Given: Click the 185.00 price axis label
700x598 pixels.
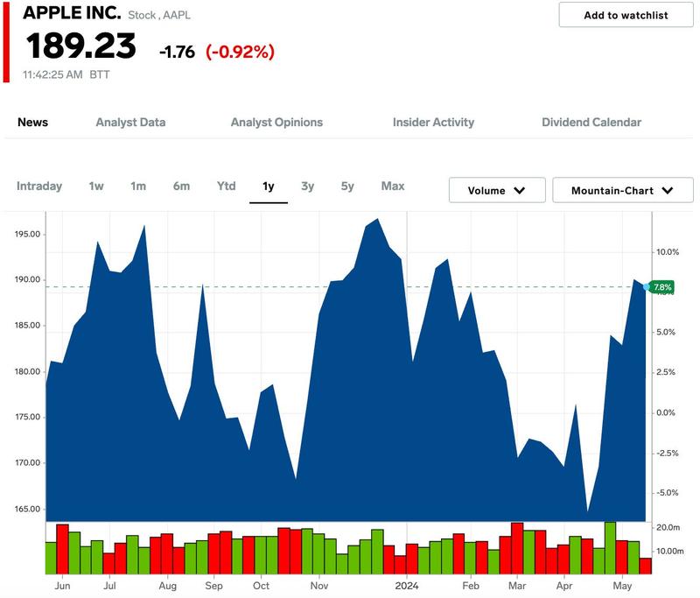Looking at the screenshot, I should coord(27,325).
